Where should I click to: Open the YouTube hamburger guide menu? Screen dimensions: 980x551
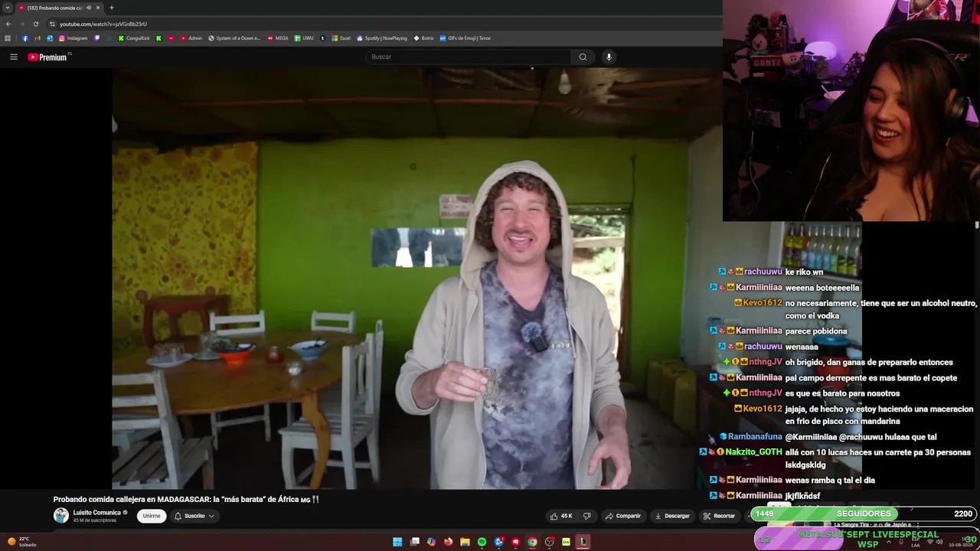click(14, 57)
